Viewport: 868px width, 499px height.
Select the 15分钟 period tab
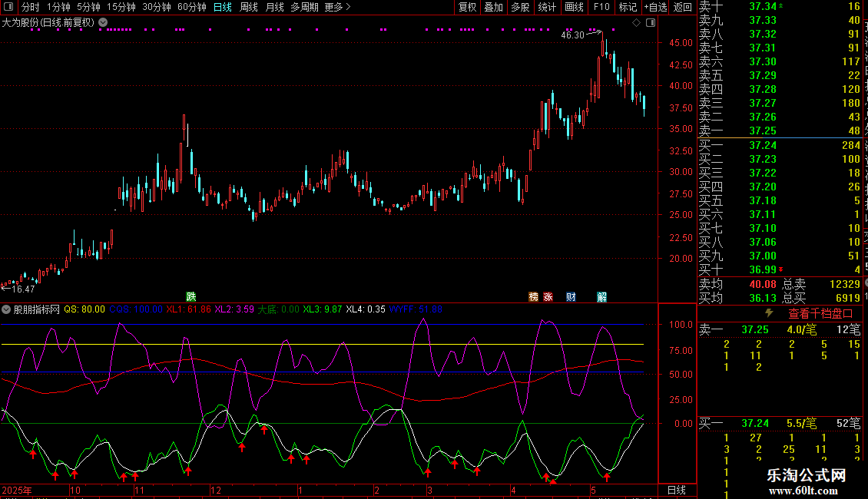coord(121,7)
